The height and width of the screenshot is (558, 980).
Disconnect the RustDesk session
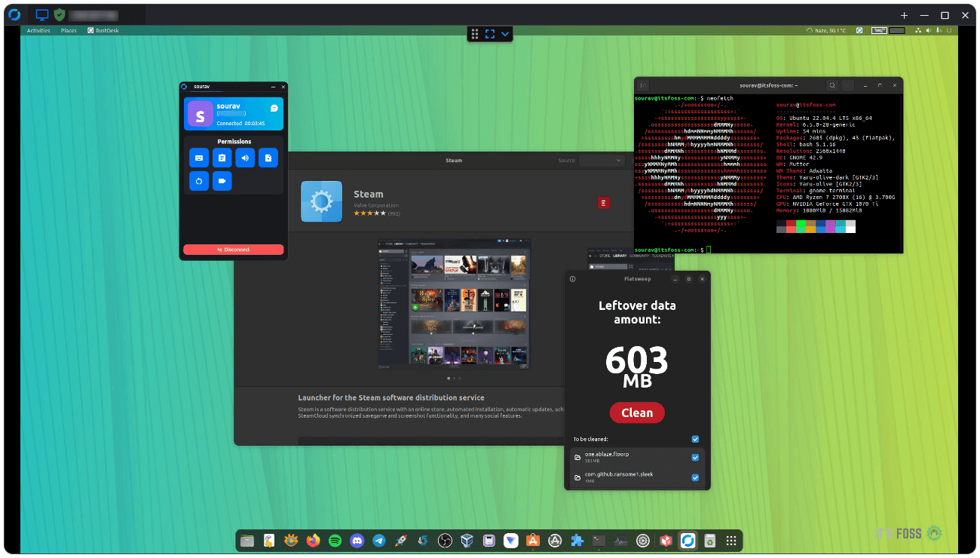234,249
